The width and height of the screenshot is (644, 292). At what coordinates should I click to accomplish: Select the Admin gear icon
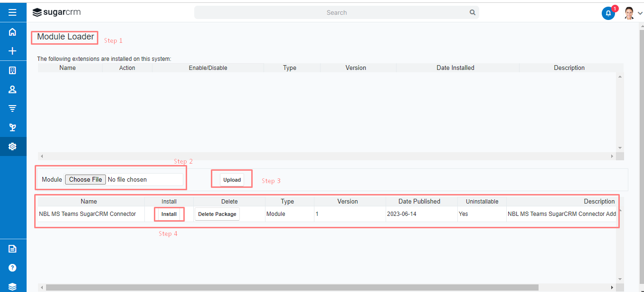tap(13, 146)
